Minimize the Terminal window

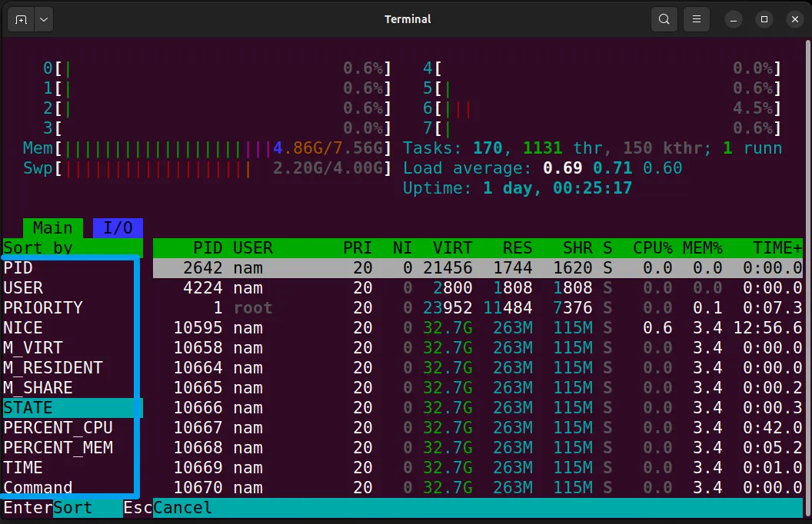(734, 20)
